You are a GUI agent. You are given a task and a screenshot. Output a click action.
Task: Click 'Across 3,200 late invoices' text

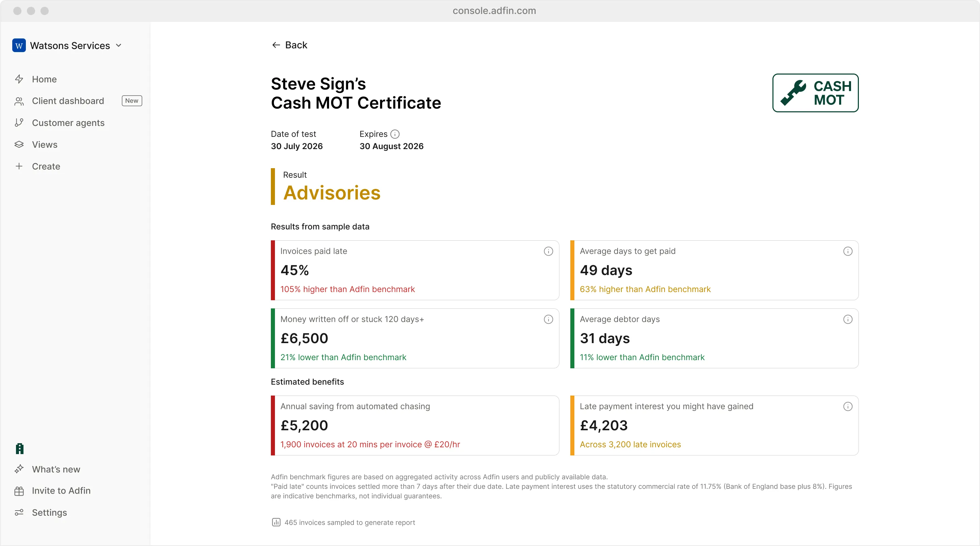click(630, 445)
